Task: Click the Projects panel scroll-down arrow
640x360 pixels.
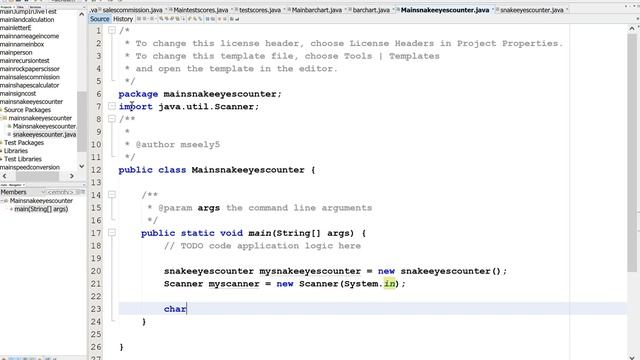Action: tap(82, 166)
